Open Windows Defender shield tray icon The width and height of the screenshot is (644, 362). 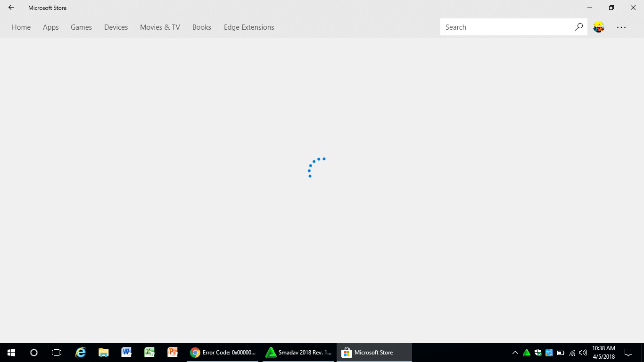[538, 353]
